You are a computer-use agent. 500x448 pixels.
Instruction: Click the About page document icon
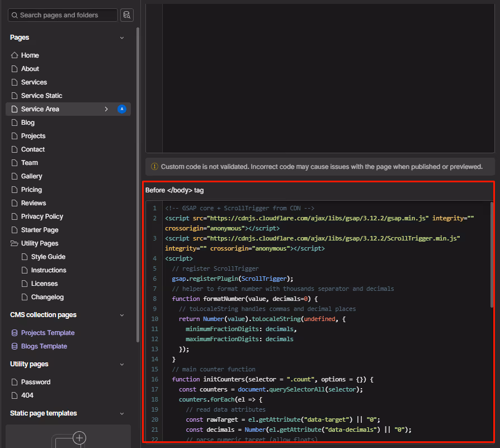point(15,69)
